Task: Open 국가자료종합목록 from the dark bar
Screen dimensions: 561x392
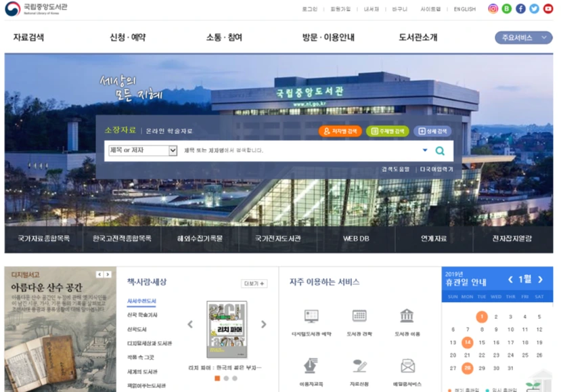Action: pyautogui.click(x=44, y=238)
